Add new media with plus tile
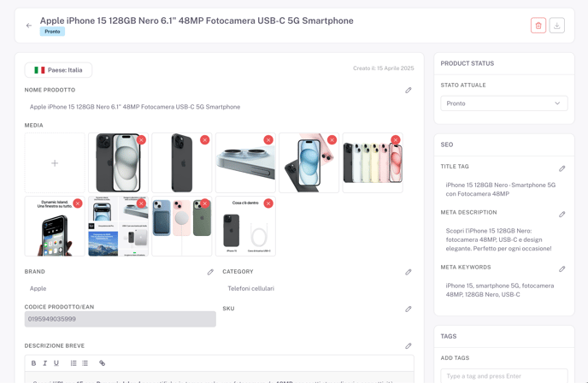The width and height of the screenshot is (588, 383). coord(55,162)
